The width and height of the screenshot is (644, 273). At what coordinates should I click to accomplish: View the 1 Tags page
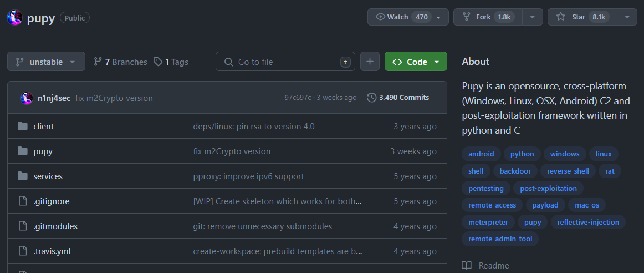[x=171, y=62]
